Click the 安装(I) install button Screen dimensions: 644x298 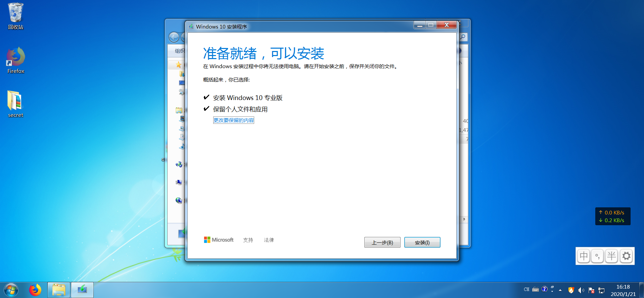422,242
